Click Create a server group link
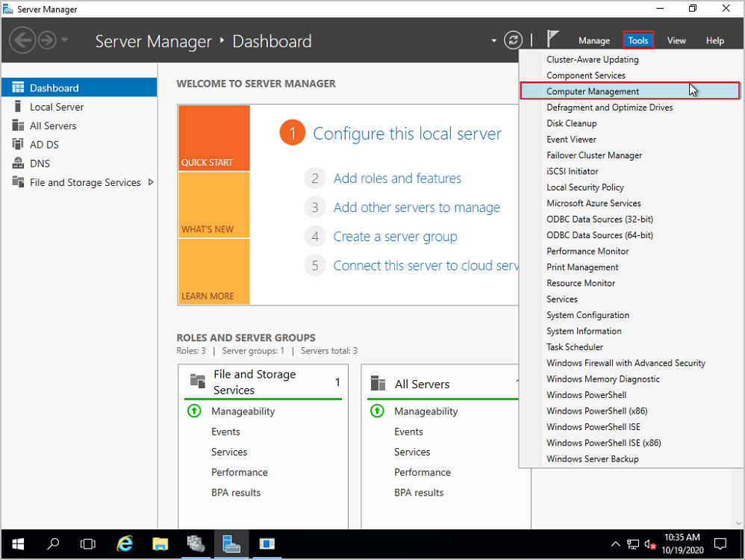Viewport: 745px width, 560px height. click(x=396, y=236)
